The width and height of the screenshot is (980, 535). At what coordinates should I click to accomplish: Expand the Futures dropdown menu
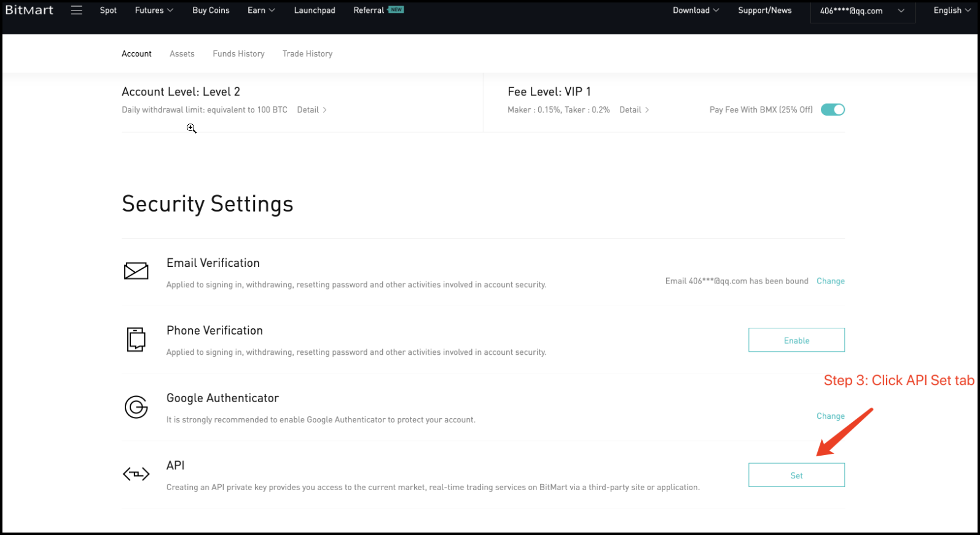point(154,10)
